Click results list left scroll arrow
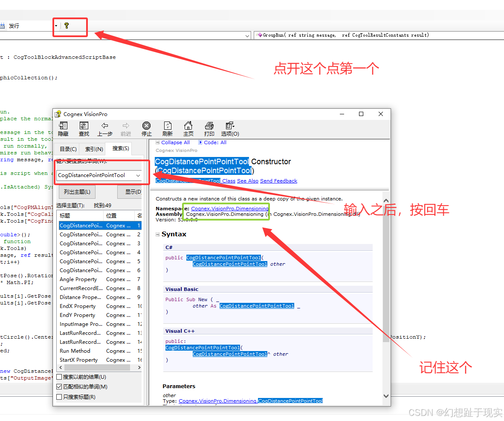 [61, 367]
